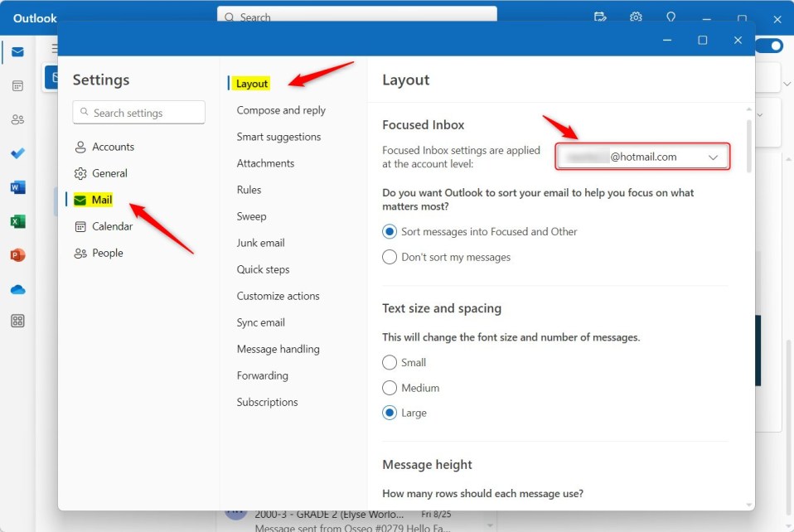Launch PowerPoint from the Outlook sidebar
This screenshot has width=794, height=532.
click(x=17, y=255)
